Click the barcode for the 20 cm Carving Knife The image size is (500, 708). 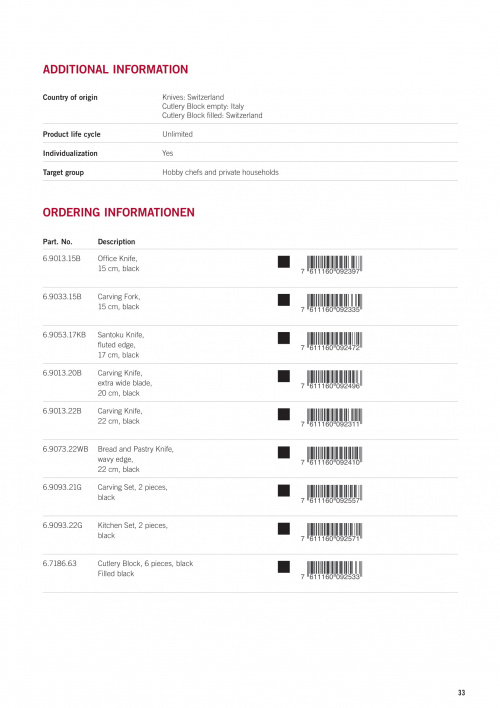(x=332, y=379)
